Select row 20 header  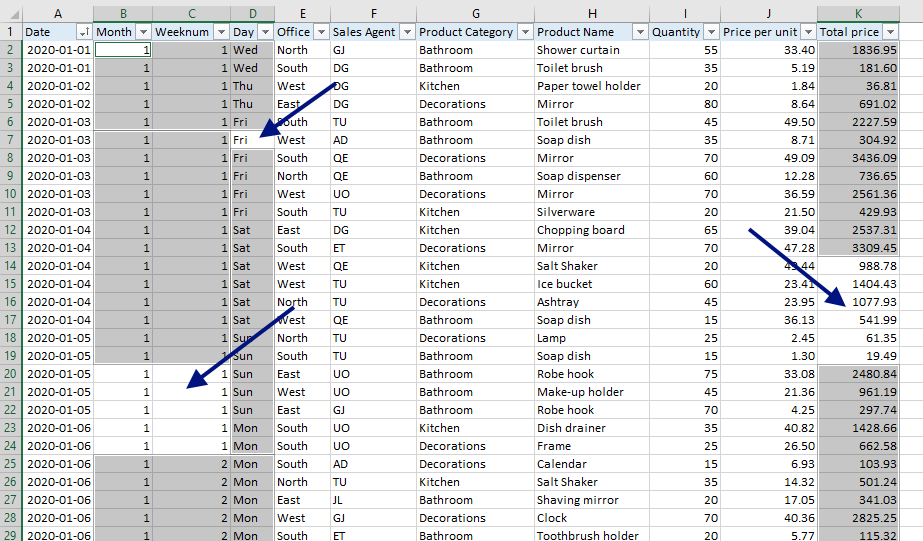coord(11,374)
